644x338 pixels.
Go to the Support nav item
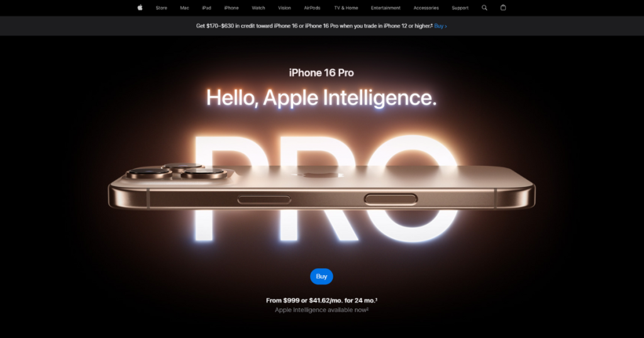pos(460,8)
